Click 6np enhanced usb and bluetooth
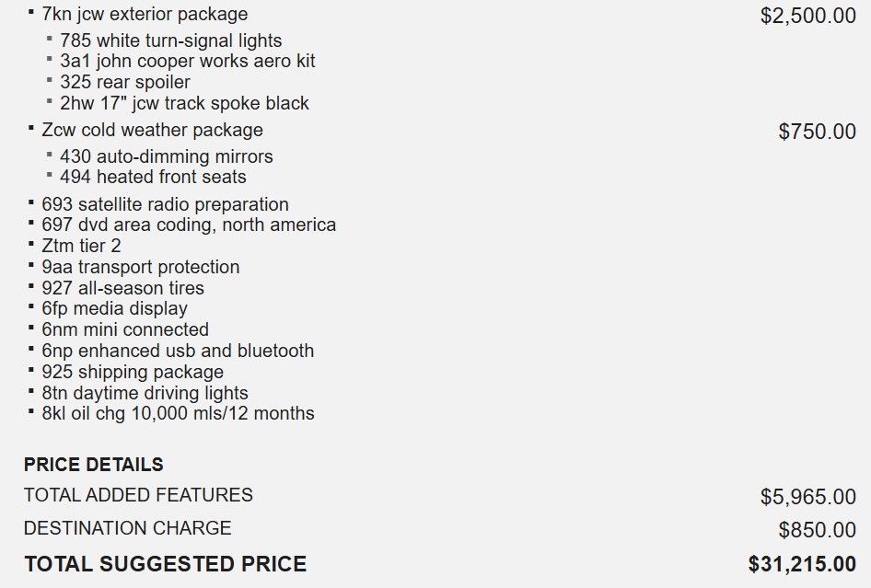This screenshot has height=588, width=871. click(x=178, y=351)
